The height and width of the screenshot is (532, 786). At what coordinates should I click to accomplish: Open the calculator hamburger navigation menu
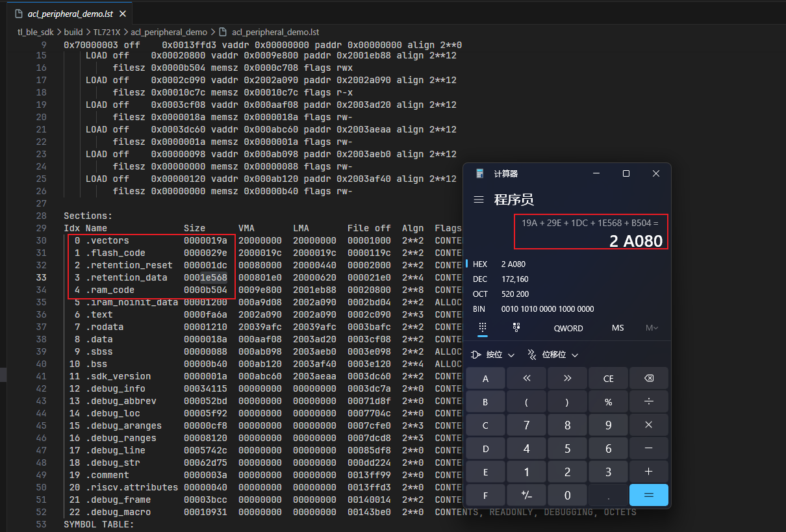[479, 199]
